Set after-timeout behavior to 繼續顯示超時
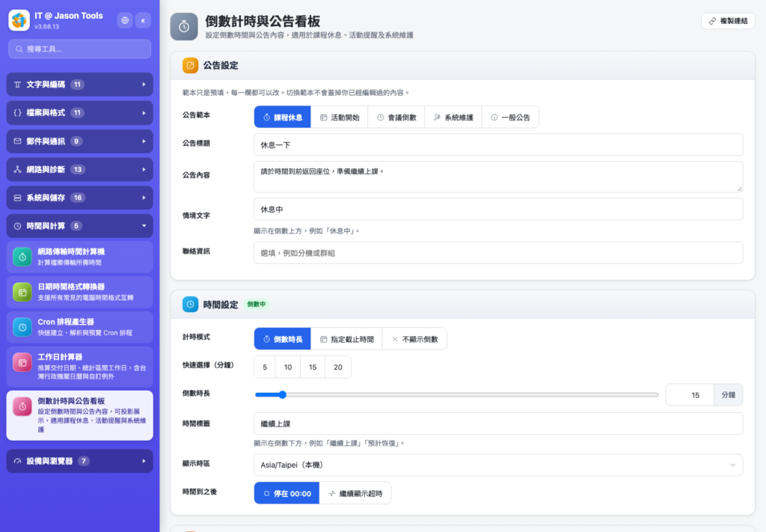766x532 pixels. (x=355, y=493)
